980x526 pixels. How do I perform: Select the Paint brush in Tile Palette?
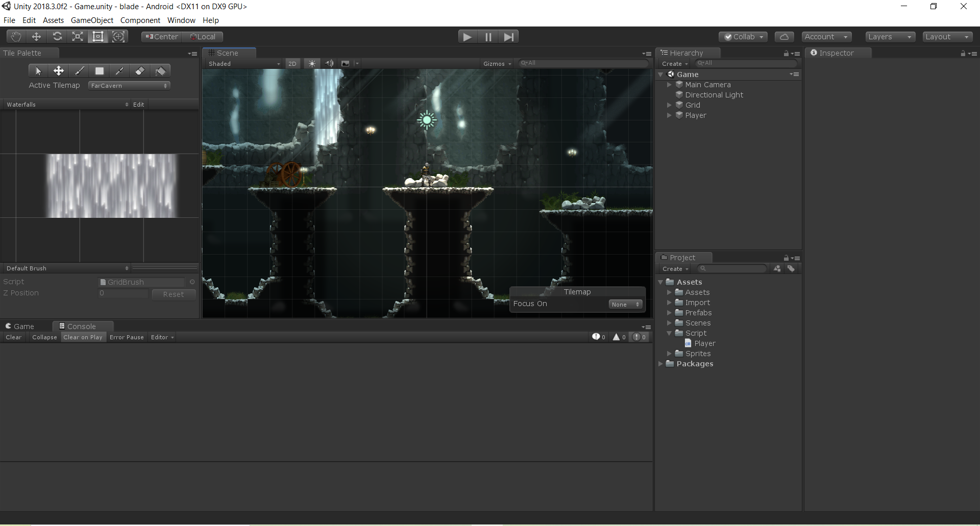[79, 71]
